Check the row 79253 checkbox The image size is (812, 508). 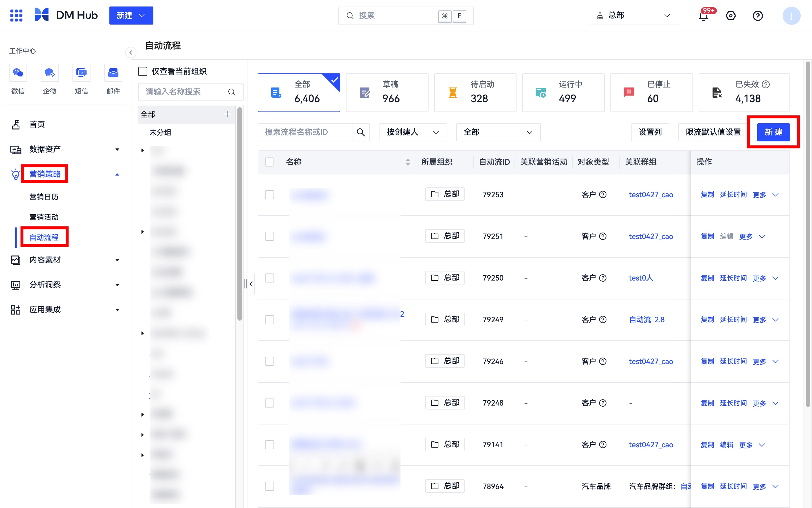pos(270,194)
